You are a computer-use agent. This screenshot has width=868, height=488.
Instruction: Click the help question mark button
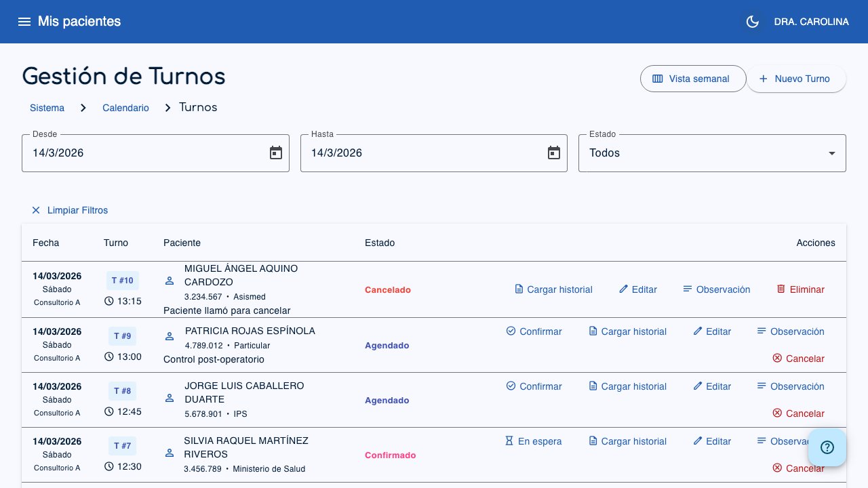[x=827, y=447]
